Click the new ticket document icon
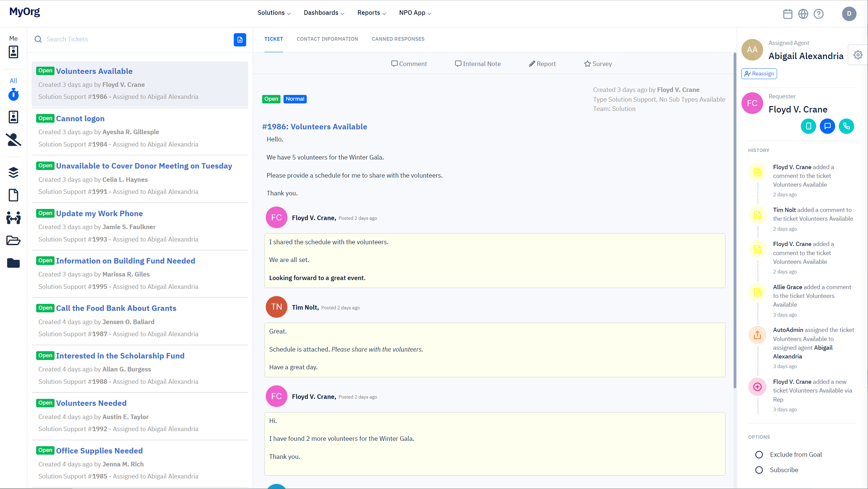Image resolution: width=868 pixels, height=489 pixels. pyautogui.click(x=240, y=40)
